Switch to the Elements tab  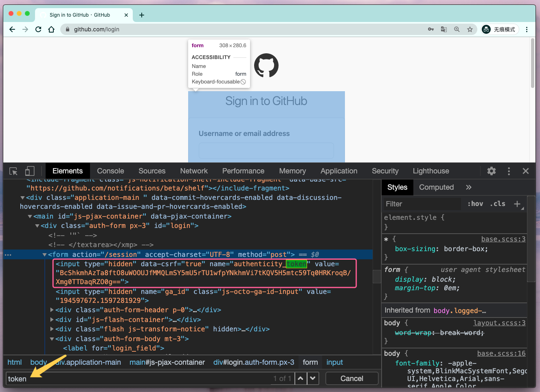(68, 171)
